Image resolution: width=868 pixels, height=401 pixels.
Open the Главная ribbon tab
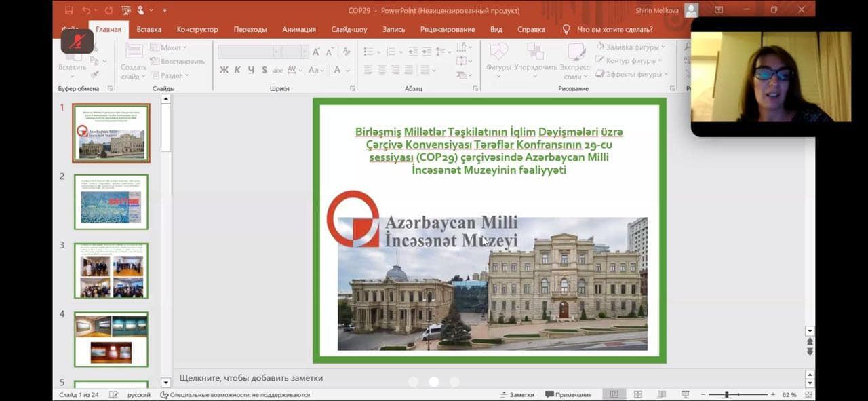point(108,30)
